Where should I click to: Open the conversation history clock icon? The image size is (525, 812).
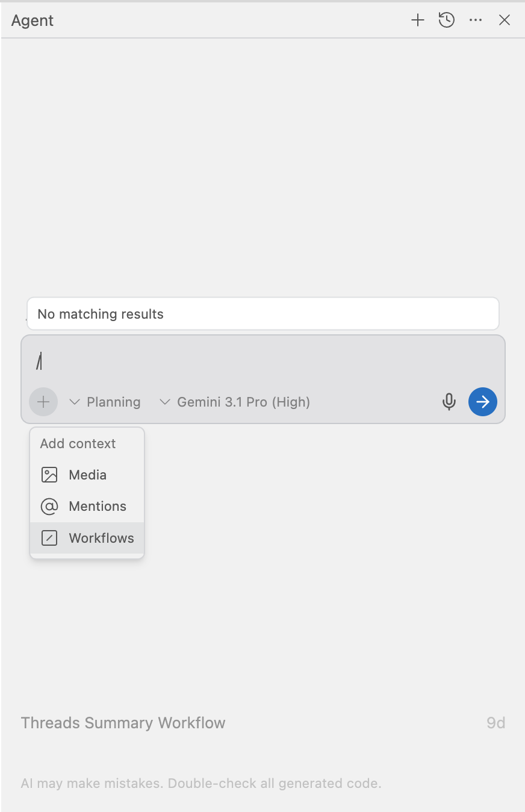coord(446,20)
